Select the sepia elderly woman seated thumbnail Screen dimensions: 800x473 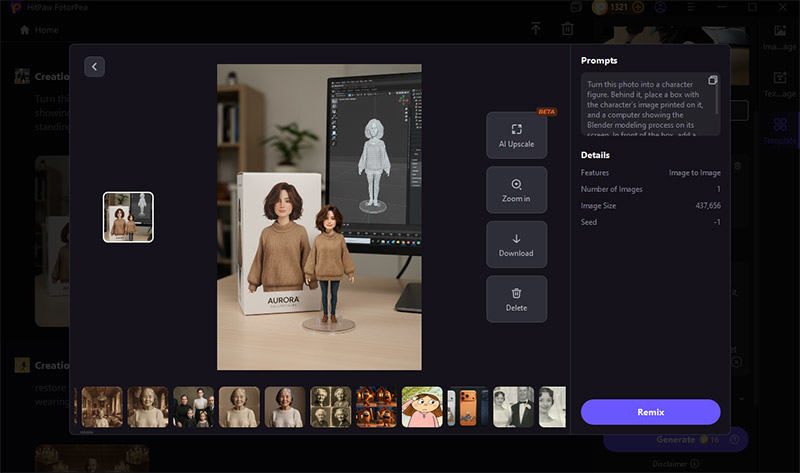click(x=148, y=407)
